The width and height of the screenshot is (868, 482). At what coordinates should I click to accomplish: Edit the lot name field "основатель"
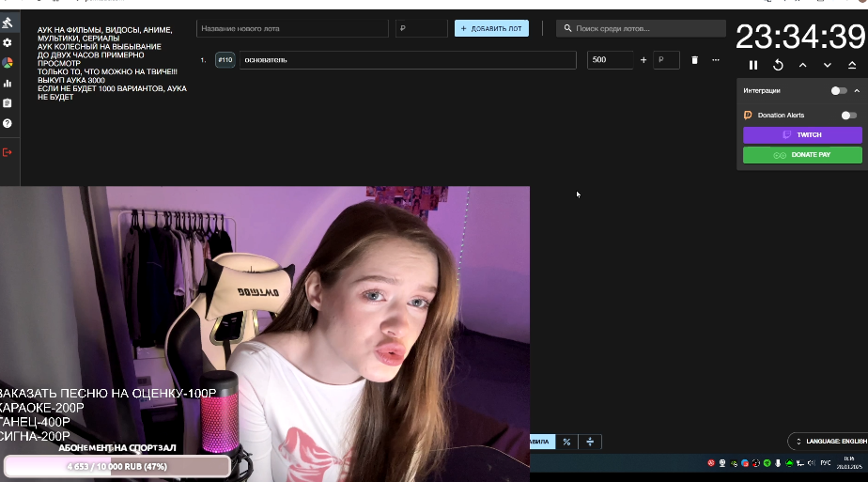408,60
